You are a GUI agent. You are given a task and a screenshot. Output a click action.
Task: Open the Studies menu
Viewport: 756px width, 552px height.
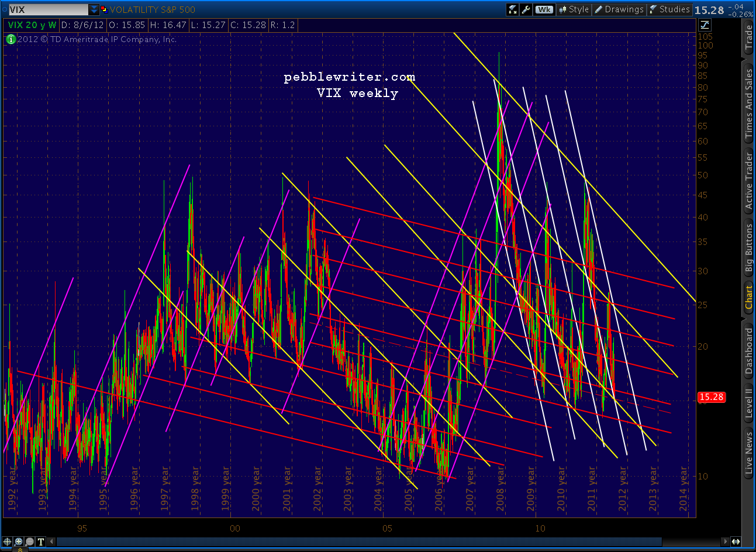pyautogui.click(x=669, y=9)
